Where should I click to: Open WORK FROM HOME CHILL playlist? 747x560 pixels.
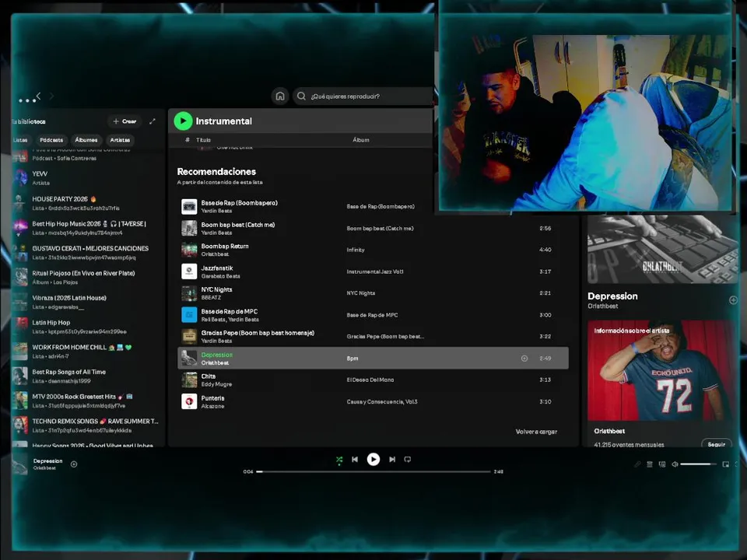click(87, 352)
